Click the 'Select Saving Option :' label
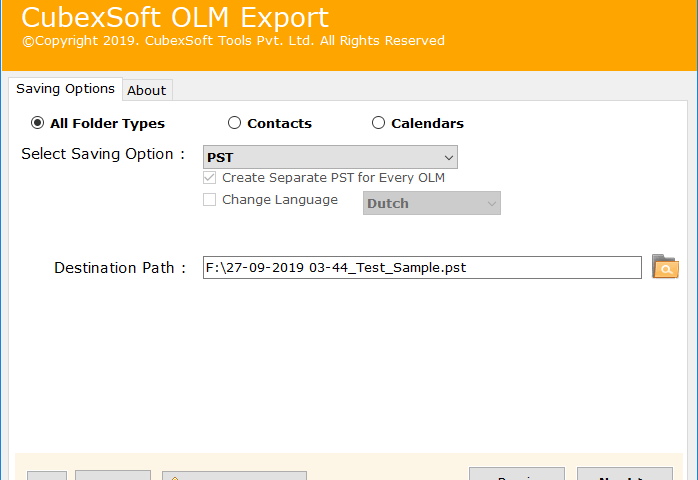Screen dimensions: 698x480 (103, 154)
